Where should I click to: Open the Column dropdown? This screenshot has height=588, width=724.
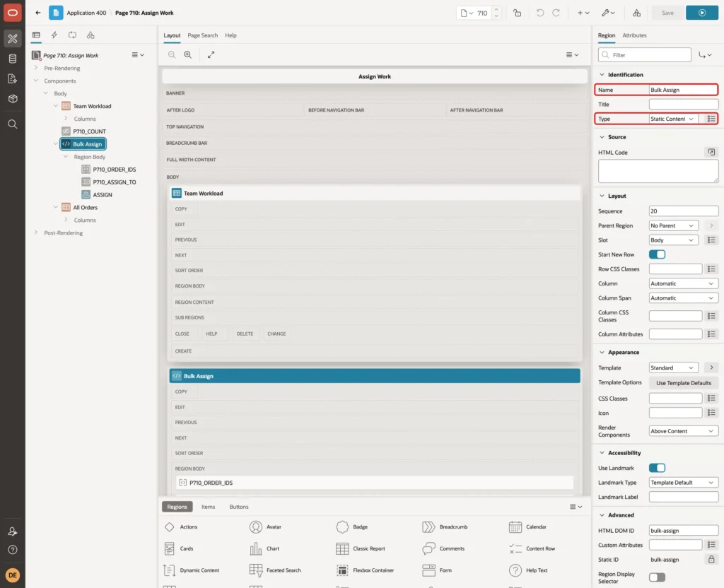pos(683,283)
